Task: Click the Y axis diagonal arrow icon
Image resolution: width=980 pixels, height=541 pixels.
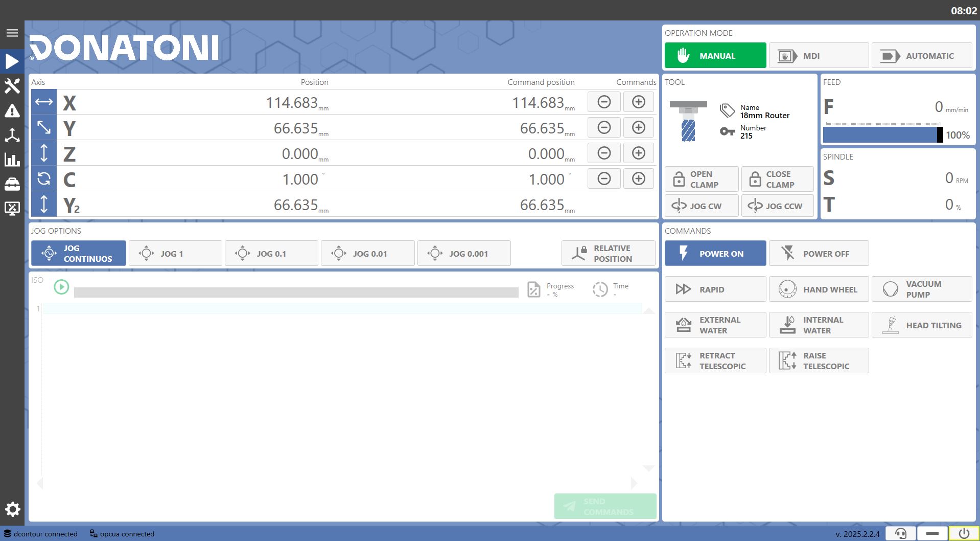Action: (44, 128)
